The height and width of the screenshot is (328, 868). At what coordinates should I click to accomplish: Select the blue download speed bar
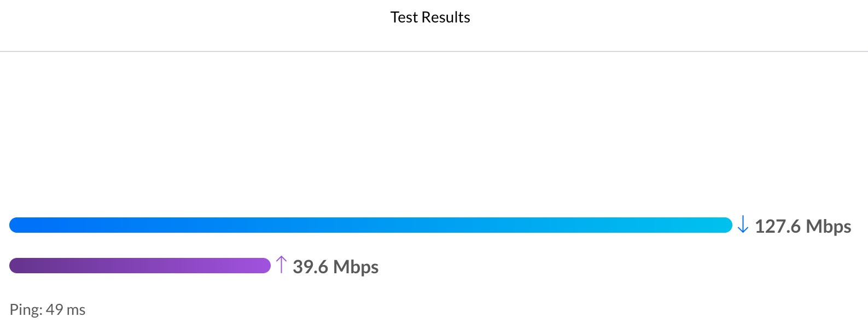click(371, 225)
